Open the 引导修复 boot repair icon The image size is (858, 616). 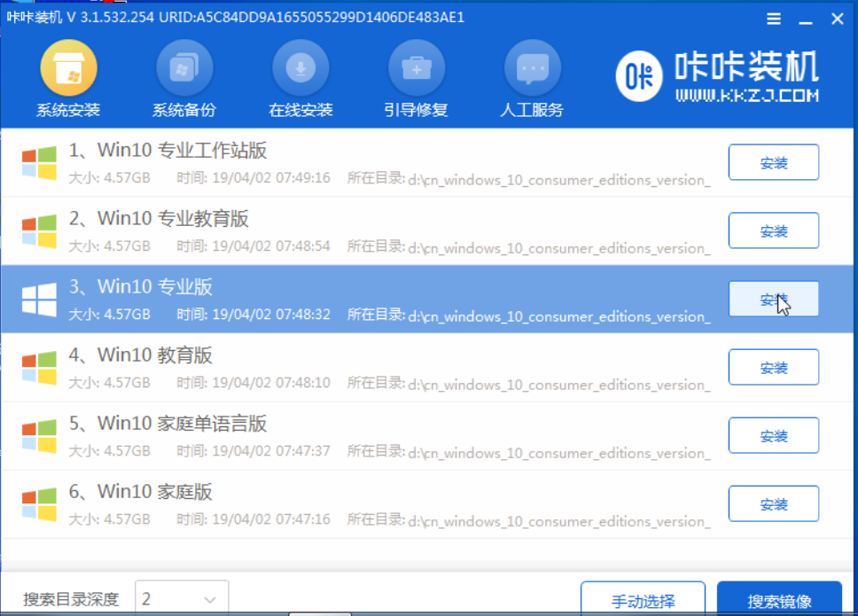point(417,69)
